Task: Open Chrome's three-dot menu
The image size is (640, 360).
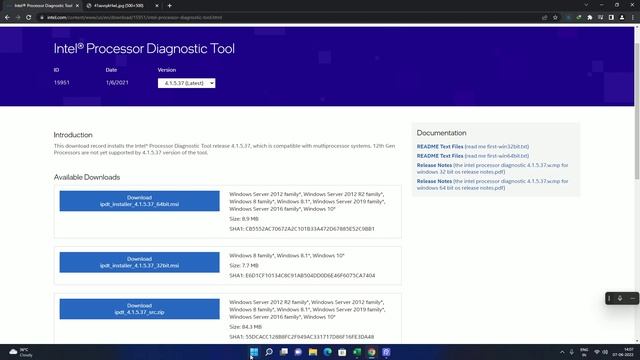Action: (633, 18)
